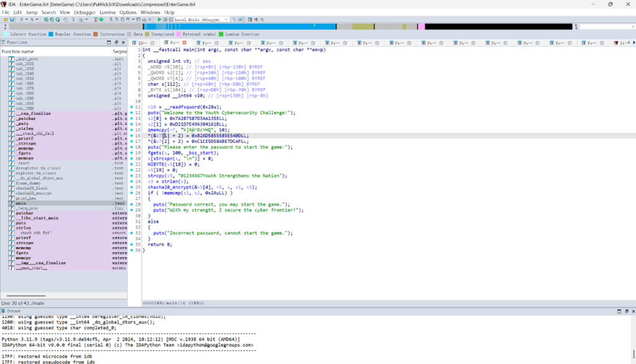The image size is (636, 364).
Task: Toggle breakpoint dot on line 12 puts
Action: click(132, 112)
